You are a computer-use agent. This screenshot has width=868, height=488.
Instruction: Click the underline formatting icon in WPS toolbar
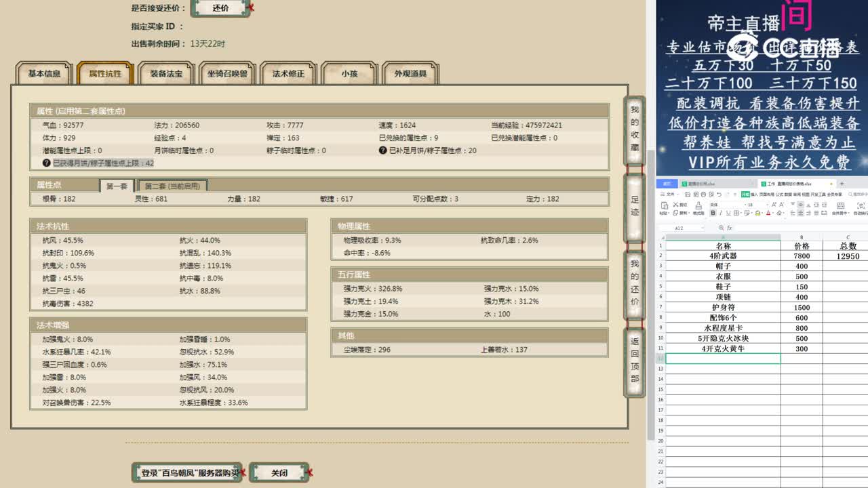[728, 211]
